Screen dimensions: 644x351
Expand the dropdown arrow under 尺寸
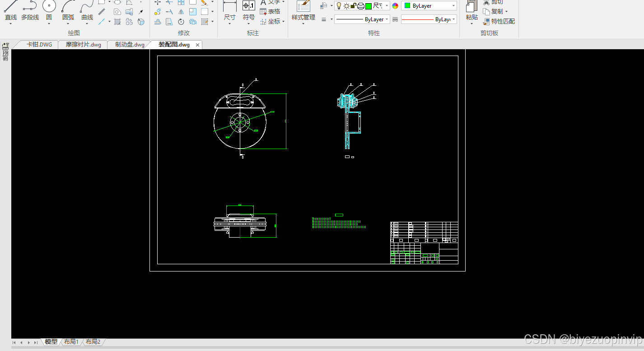click(230, 23)
